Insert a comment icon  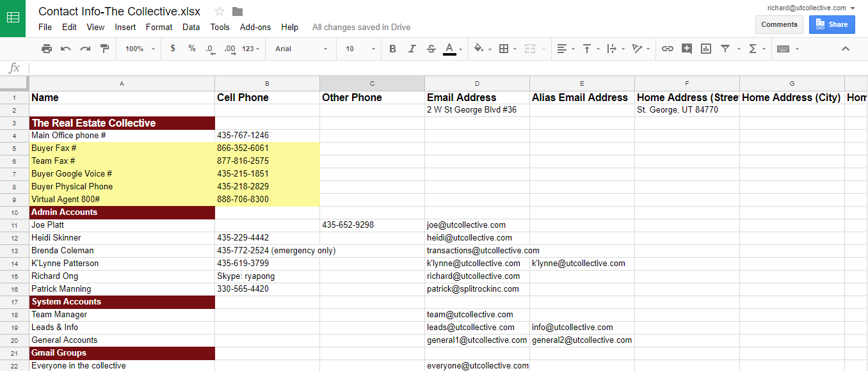coord(687,49)
